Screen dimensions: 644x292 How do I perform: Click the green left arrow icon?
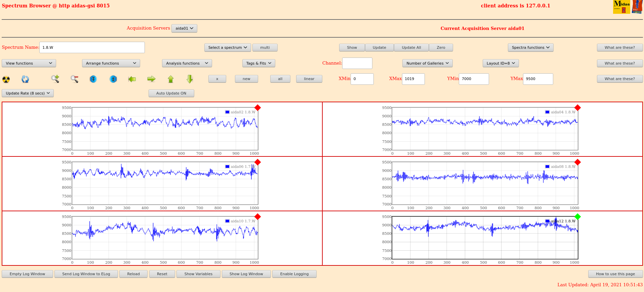tap(132, 79)
